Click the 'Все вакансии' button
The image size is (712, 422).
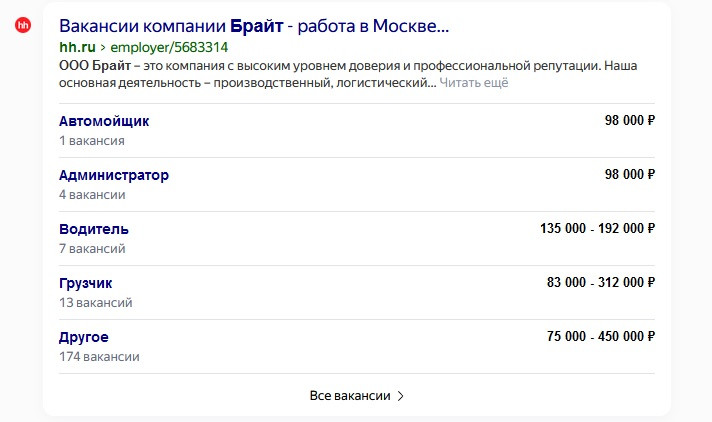(356, 396)
